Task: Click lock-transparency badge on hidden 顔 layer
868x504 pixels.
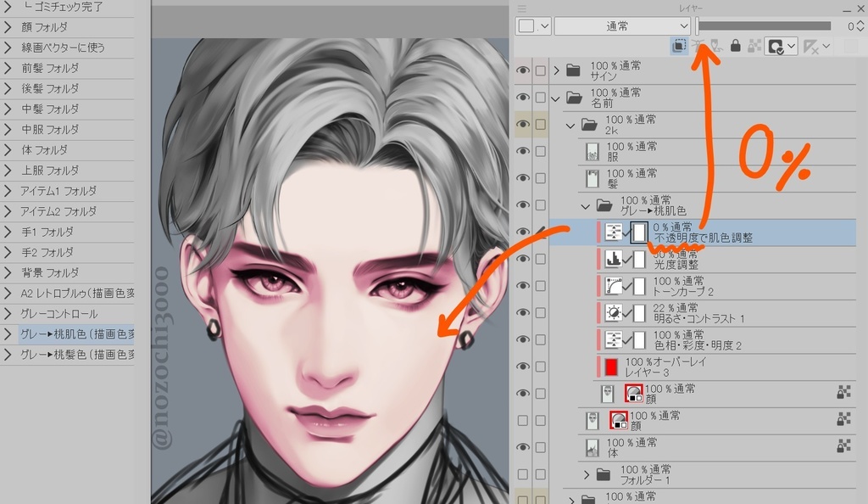Action: pos(843,418)
